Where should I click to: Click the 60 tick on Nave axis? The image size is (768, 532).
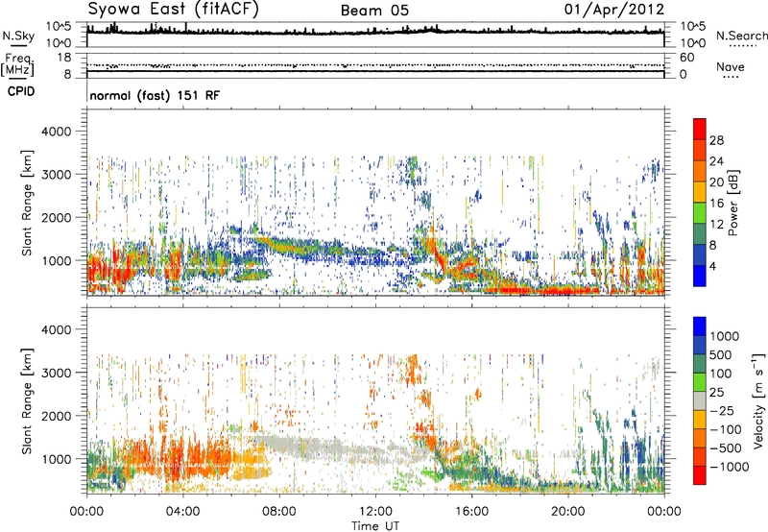(x=687, y=58)
